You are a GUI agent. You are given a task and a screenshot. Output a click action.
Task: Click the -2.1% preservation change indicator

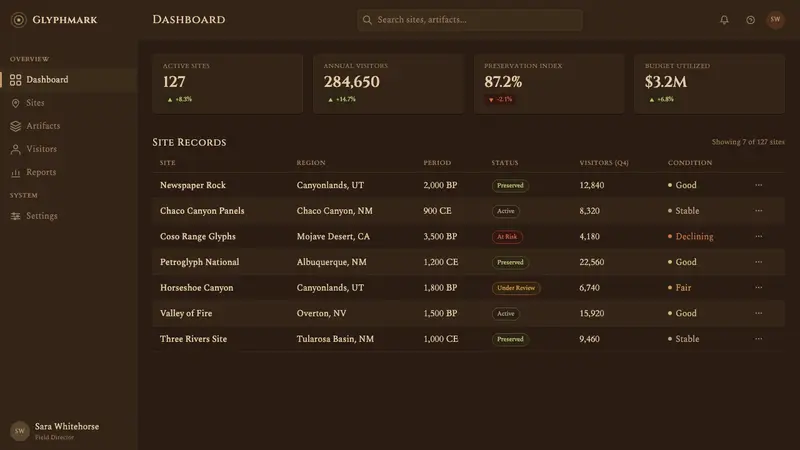coord(501,99)
